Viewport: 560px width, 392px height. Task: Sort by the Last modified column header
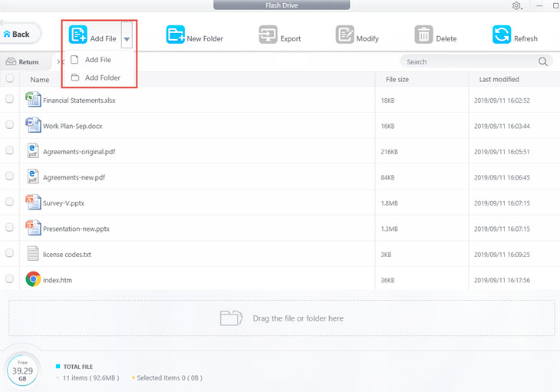(x=499, y=79)
